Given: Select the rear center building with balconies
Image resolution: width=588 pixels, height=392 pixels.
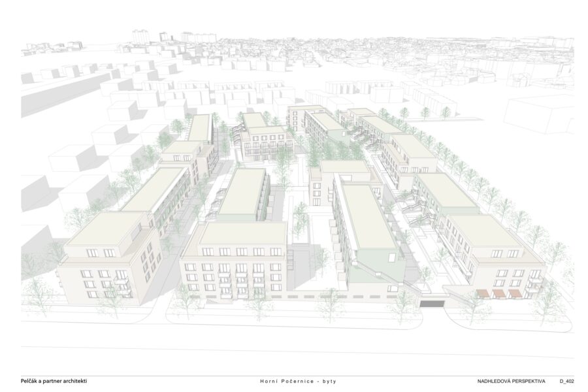Looking at the screenshot, I should point(264,138).
